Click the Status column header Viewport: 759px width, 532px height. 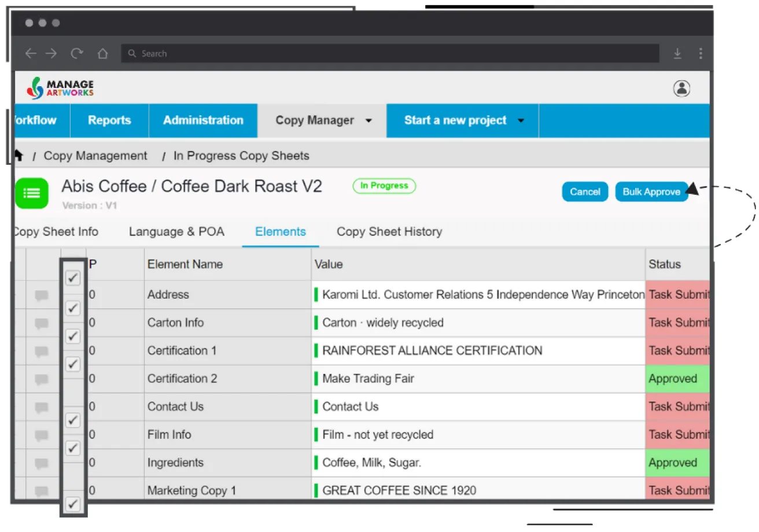(677, 264)
